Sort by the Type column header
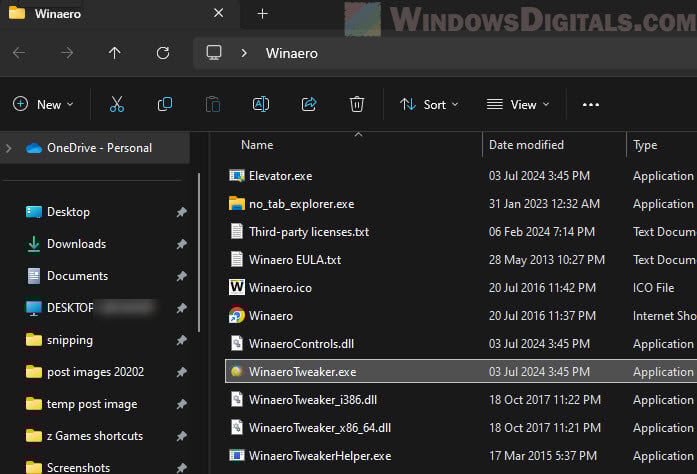This screenshot has width=697, height=474. pos(645,145)
